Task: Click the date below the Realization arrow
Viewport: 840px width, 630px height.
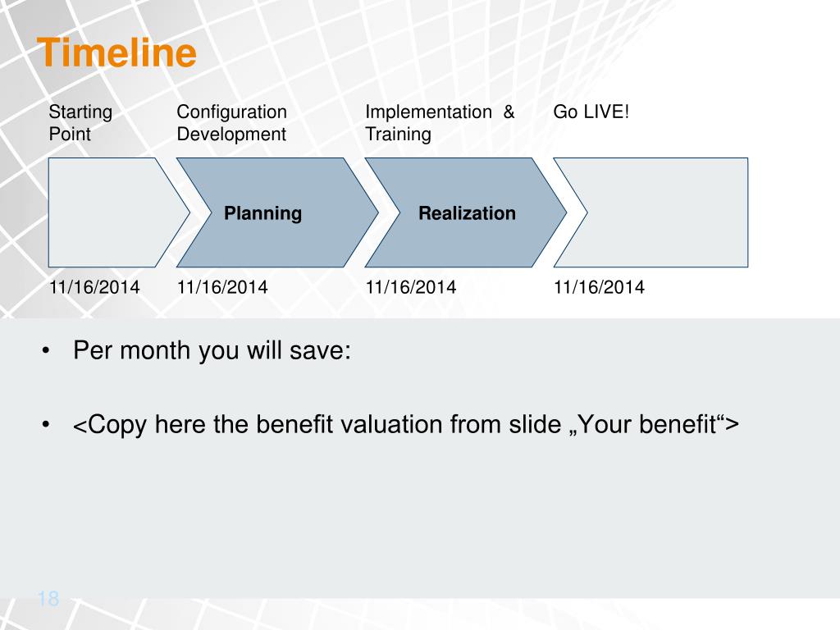Action: (x=411, y=287)
